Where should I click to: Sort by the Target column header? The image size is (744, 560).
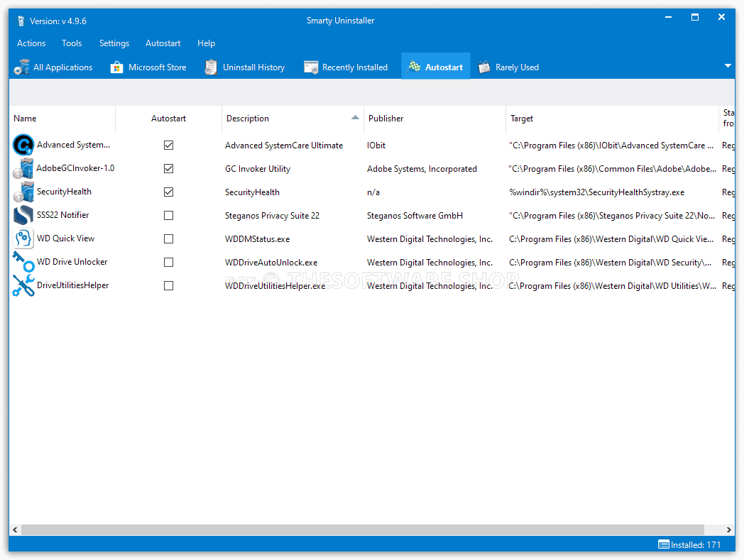(x=612, y=119)
